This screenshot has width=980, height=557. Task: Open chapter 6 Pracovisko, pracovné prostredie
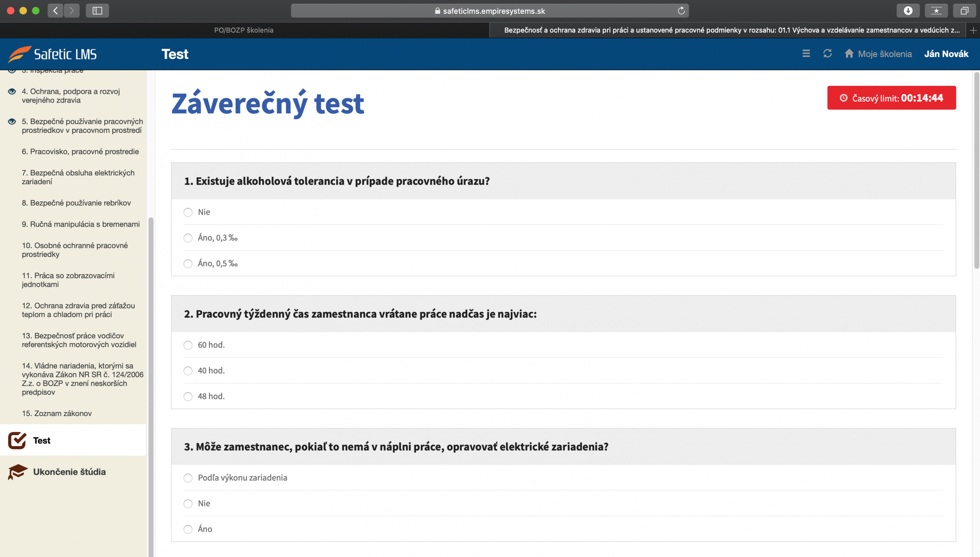(x=80, y=152)
